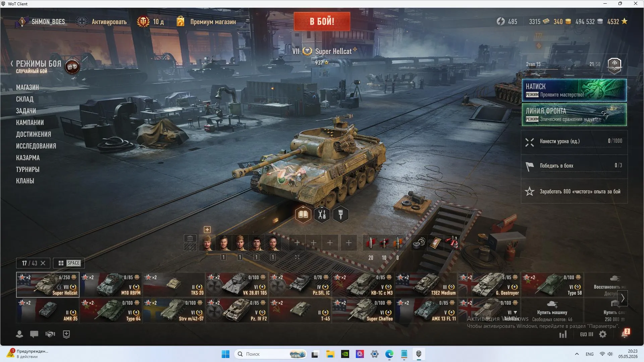The width and height of the screenshot is (644, 362).
Task: Select the second shell type with count 10
Action: point(384,243)
